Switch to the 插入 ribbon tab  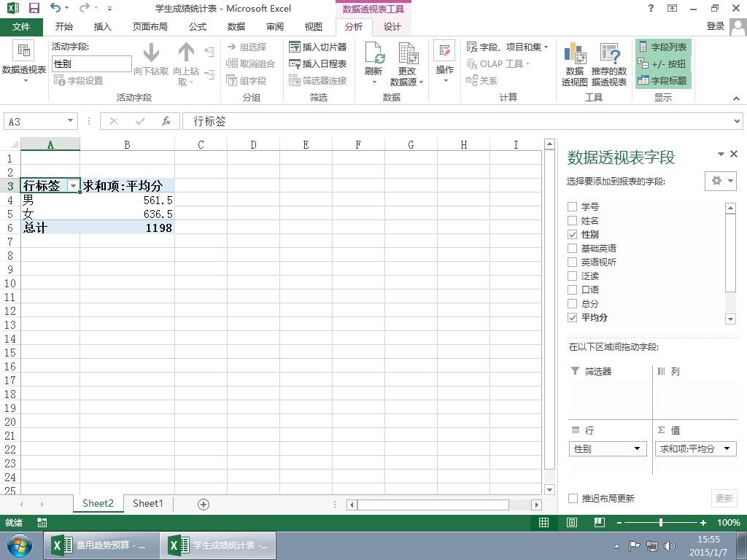pyautogui.click(x=102, y=27)
